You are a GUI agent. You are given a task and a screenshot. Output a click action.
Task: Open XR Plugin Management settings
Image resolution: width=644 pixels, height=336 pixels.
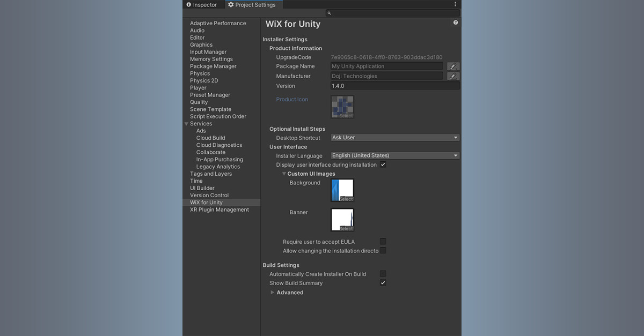pos(219,210)
